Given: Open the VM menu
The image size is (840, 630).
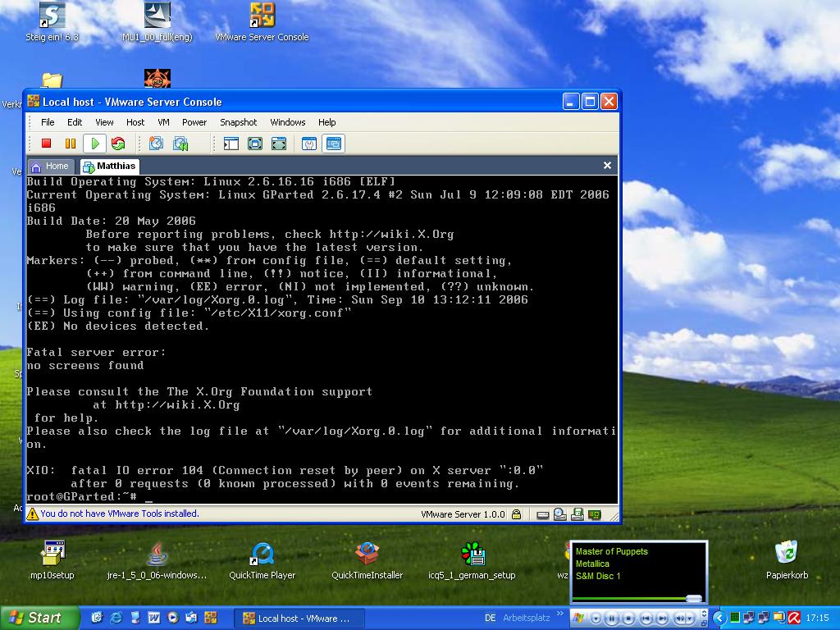Looking at the screenshot, I should pyautogui.click(x=163, y=122).
